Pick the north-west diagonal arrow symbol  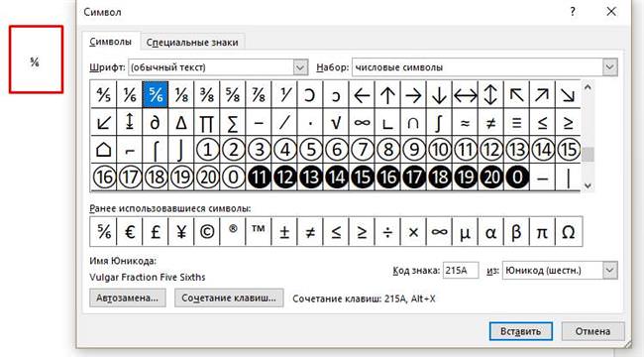516,95
